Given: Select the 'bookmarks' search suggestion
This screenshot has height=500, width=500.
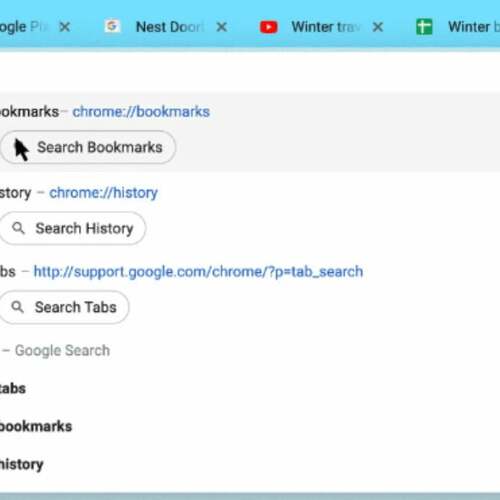Looking at the screenshot, I should [250, 426].
